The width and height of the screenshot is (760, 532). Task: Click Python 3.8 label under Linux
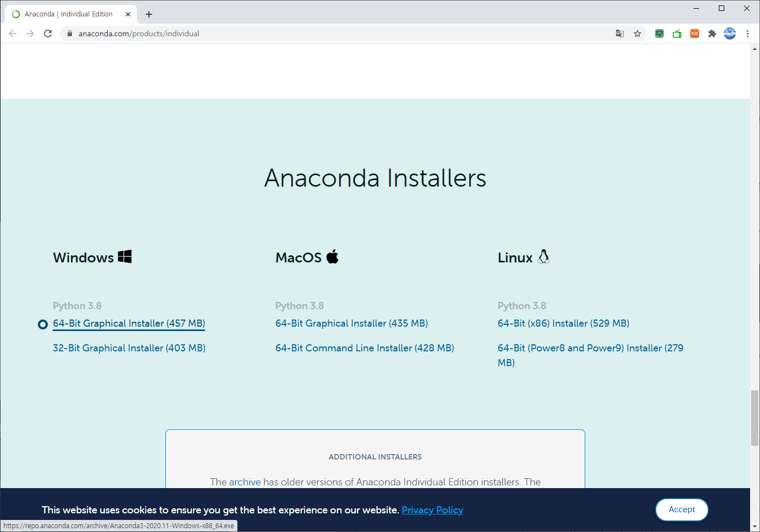(x=522, y=306)
